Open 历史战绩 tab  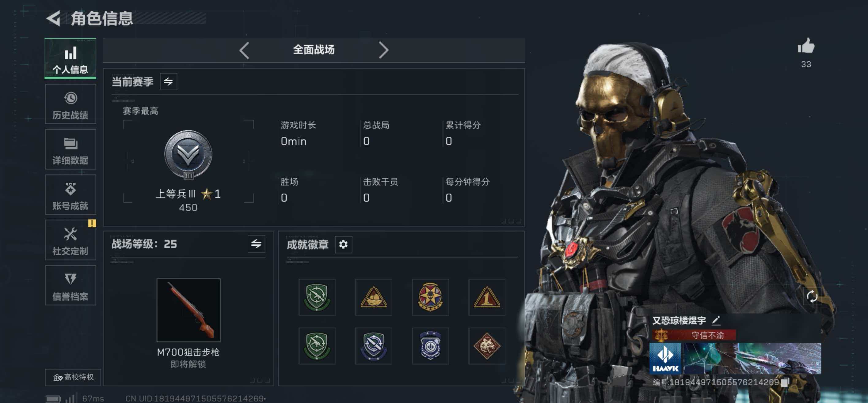[x=70, y=104]
